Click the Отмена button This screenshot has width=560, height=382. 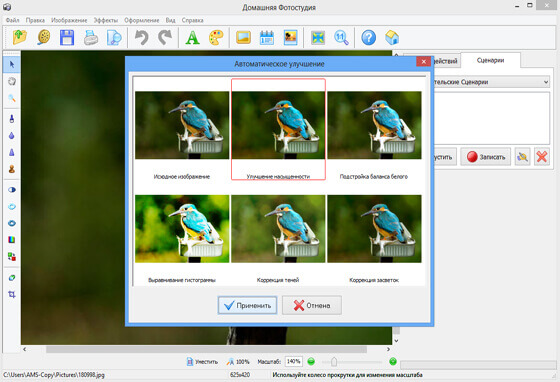point(312,305)
